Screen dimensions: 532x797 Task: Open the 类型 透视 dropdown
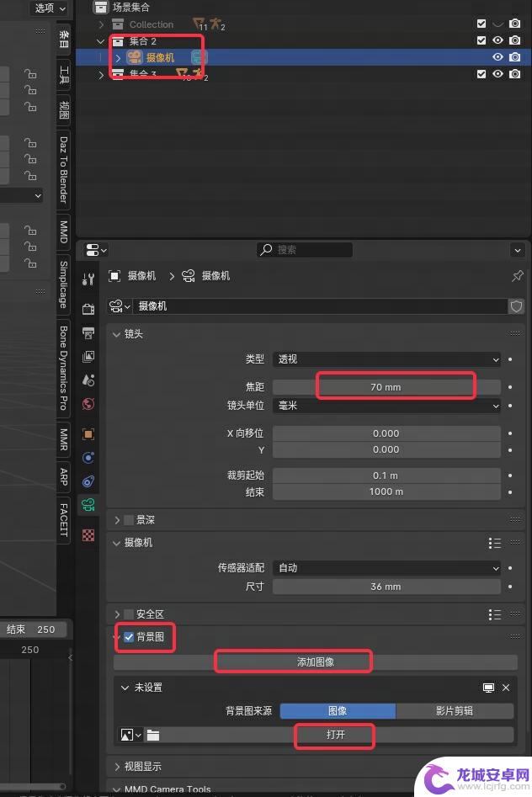[386, 359]
